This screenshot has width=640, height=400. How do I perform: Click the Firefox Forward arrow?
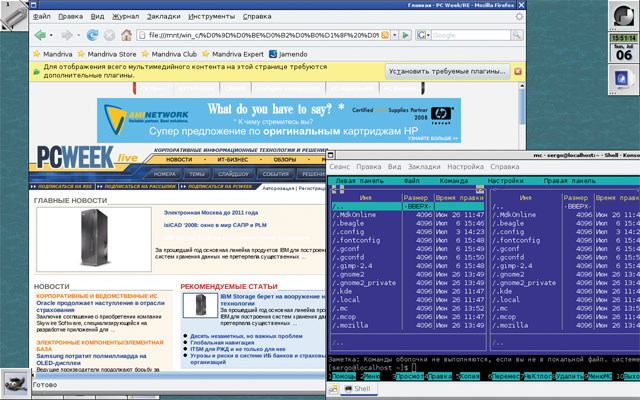pyautogui.click(x=67, y=36)
